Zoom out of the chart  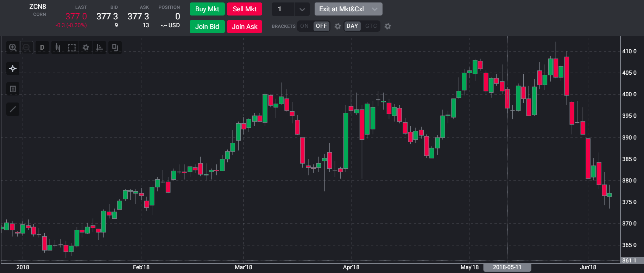26,47
